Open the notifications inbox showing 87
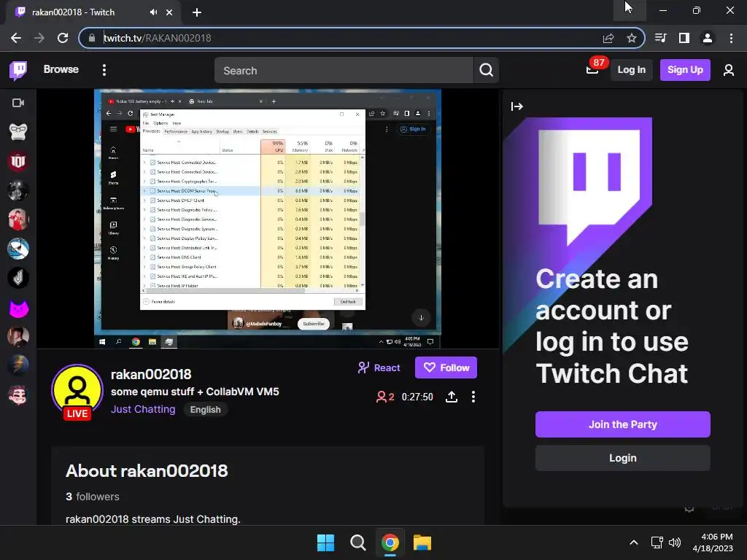The height and width of the screenshot is (560, 747). (x=592, y=70)
